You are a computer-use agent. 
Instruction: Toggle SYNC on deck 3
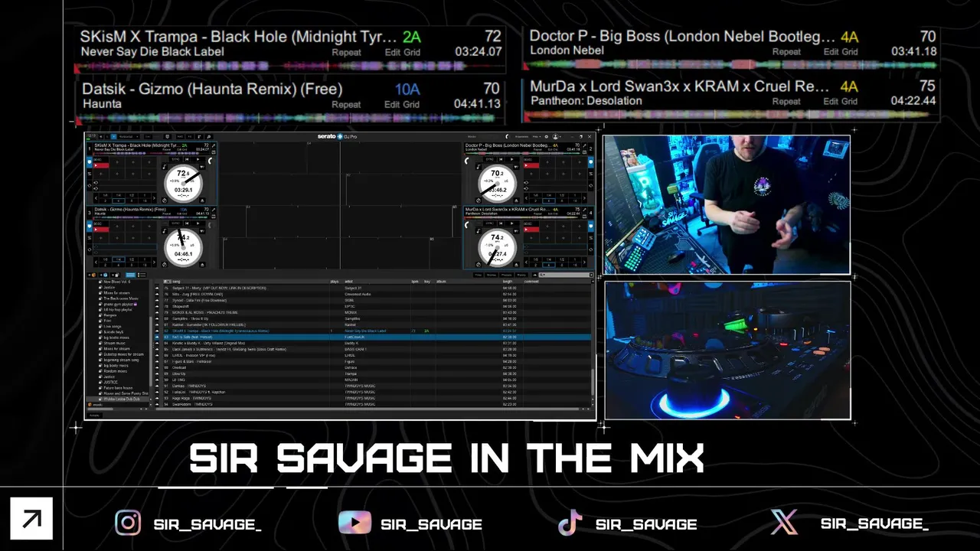click(x=176, y=223)
